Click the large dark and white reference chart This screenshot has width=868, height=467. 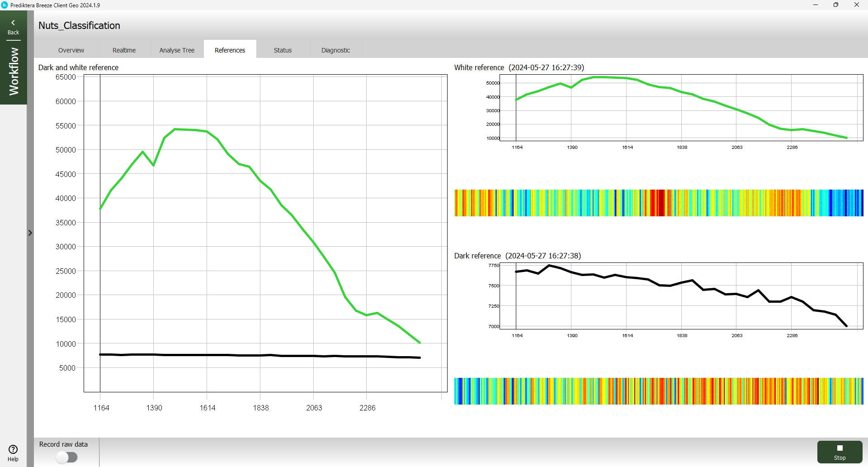coord(265,233)
